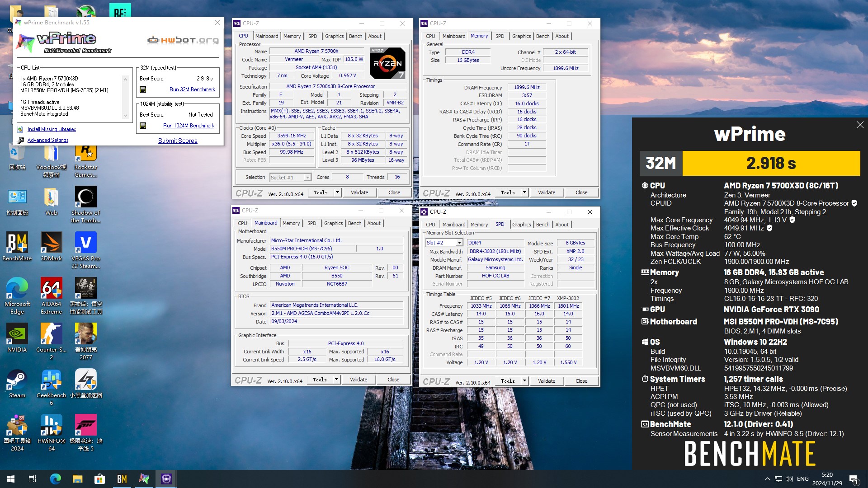Open 3DMark desktop shortcut

tap(51, 246)
